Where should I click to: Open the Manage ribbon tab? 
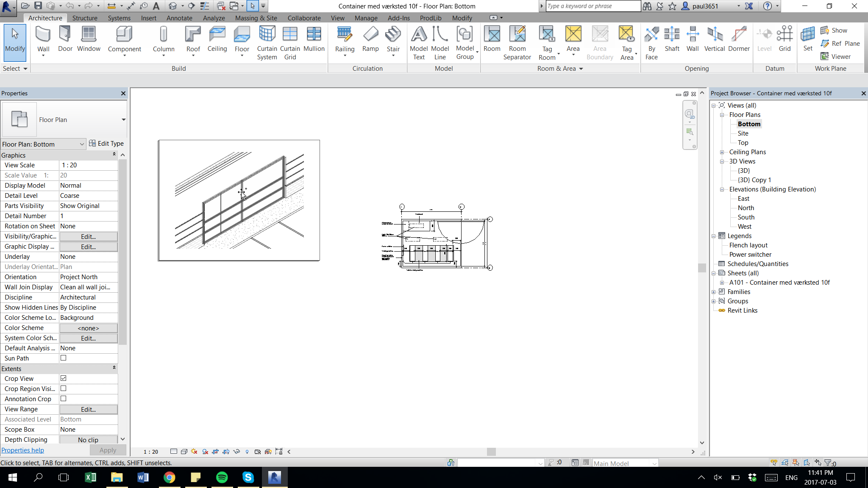point(366,18)
